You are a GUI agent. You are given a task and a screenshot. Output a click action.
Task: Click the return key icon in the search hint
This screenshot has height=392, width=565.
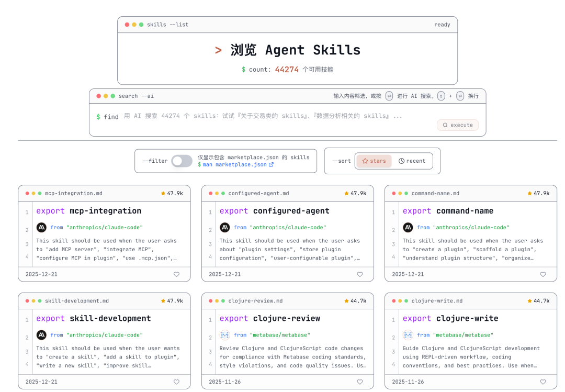389,96
